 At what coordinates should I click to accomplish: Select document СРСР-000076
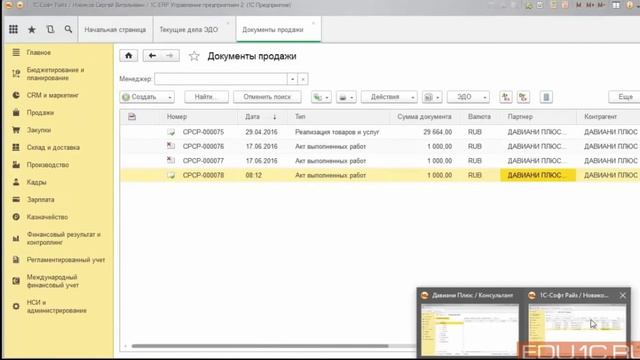[x=203, y=147]
